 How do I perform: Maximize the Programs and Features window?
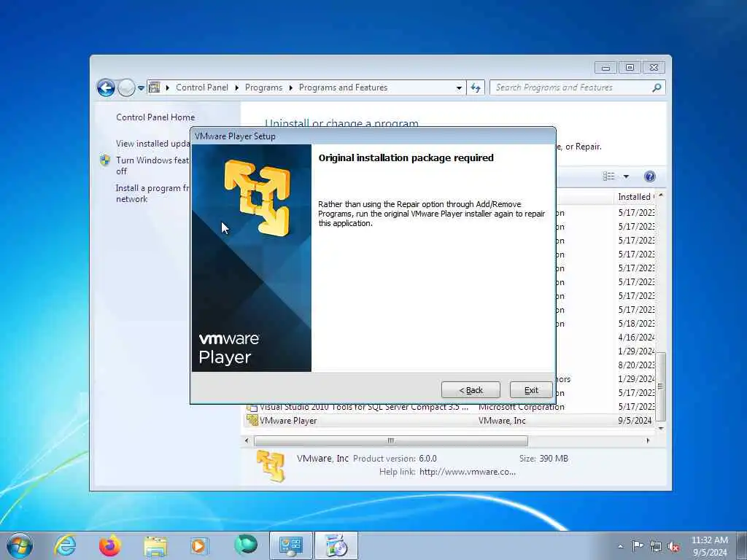pos(630,68)
